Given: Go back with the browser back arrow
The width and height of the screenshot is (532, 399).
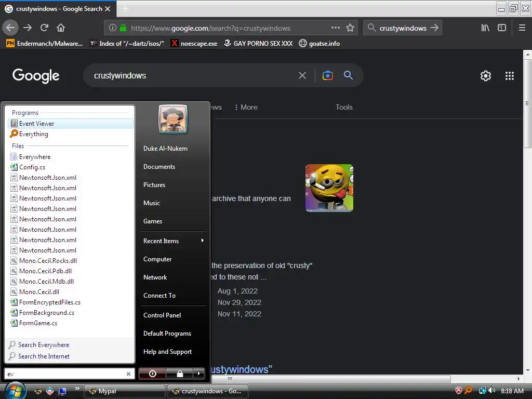Looking at the screenshot, I should 10,28.
